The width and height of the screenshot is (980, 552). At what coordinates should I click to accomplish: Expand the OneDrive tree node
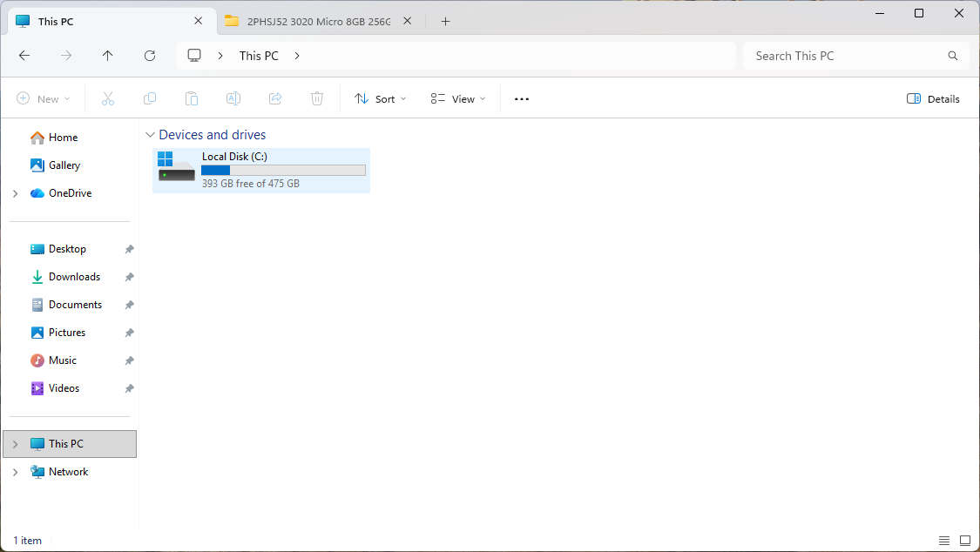(16, 193)
